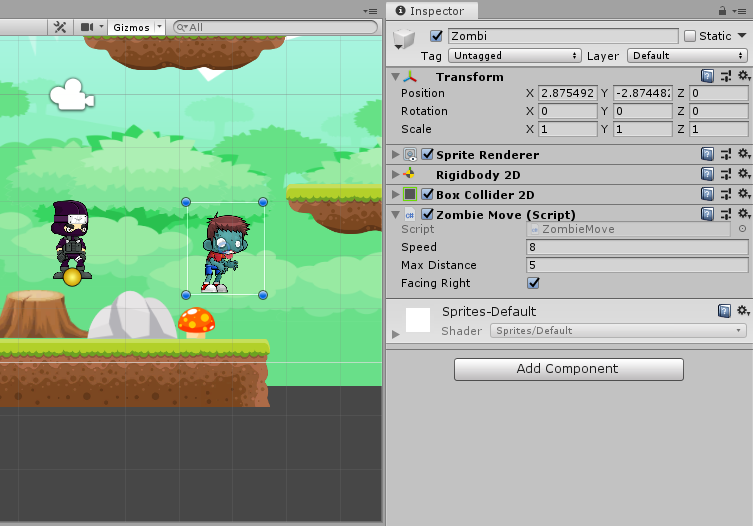This screenshot has width=753, height=526.
Task: Expand the Rigidbody 2D component
Action: (x=395, y=174)
